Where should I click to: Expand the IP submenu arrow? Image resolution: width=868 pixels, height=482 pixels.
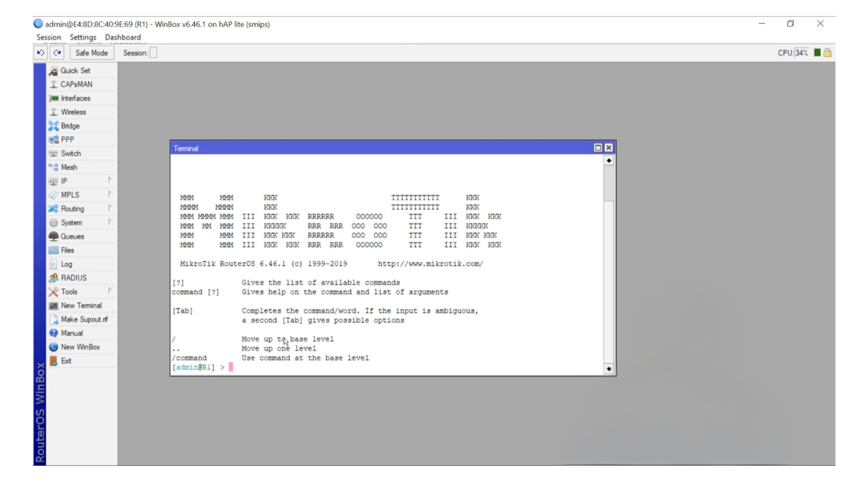point(110,180)
